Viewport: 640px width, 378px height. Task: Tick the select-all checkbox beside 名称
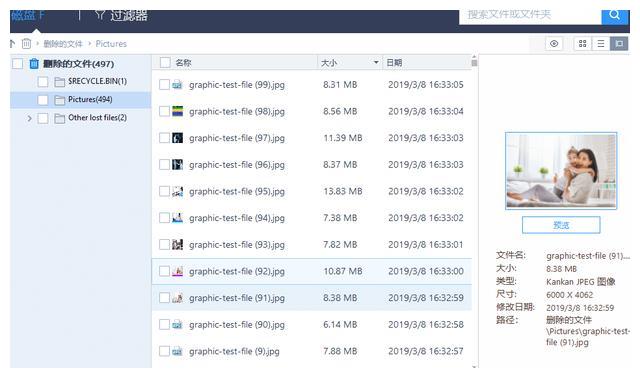point(165,62)
